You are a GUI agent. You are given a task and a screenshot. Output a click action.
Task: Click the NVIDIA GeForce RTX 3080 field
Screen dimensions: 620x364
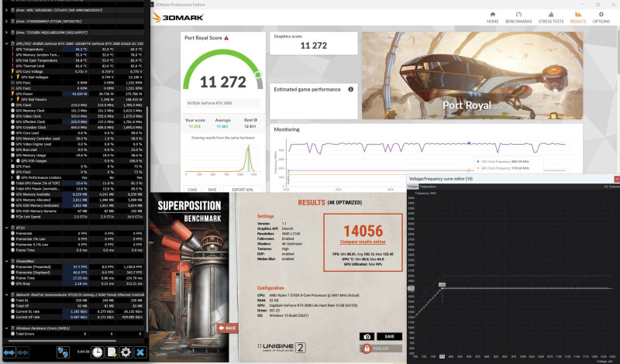222,103
